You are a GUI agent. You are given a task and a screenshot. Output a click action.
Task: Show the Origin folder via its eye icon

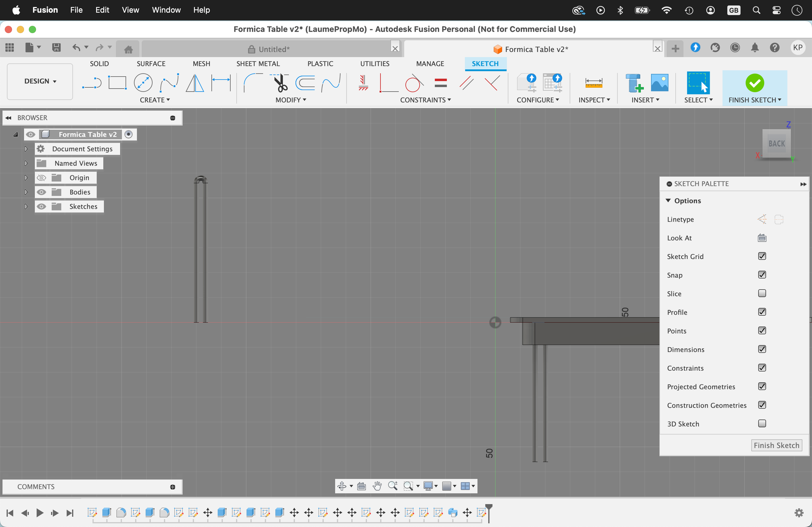(x=41, y=178)
